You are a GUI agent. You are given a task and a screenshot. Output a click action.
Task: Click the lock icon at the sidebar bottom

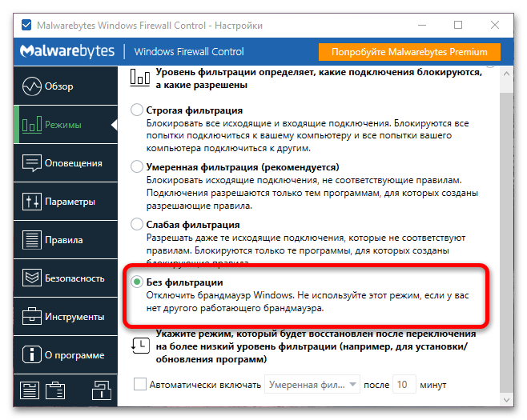point(102,390)
